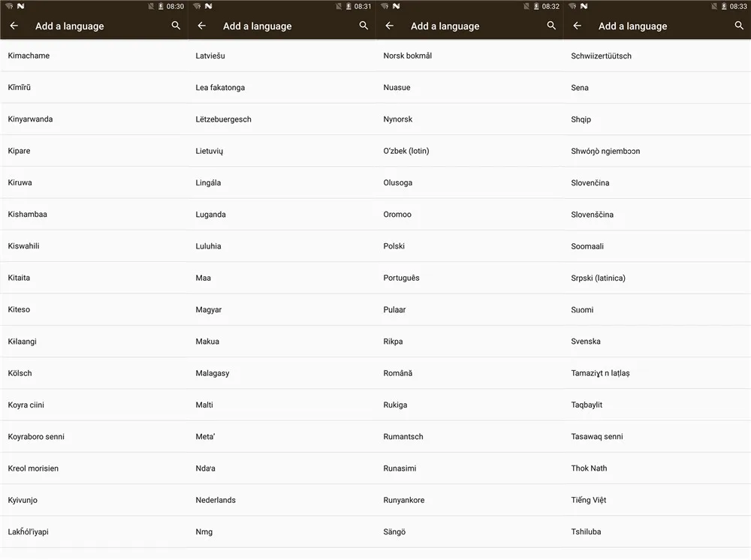Pick Tiếng Việt from the list

pyautogui.click(x=657, y=500)
